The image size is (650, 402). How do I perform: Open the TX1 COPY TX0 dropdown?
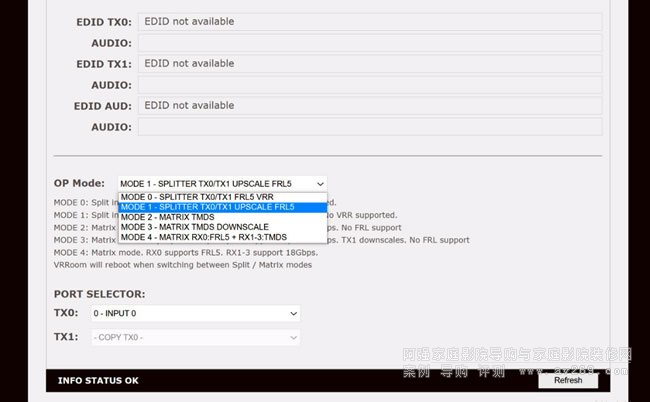[x=194, y=338]
